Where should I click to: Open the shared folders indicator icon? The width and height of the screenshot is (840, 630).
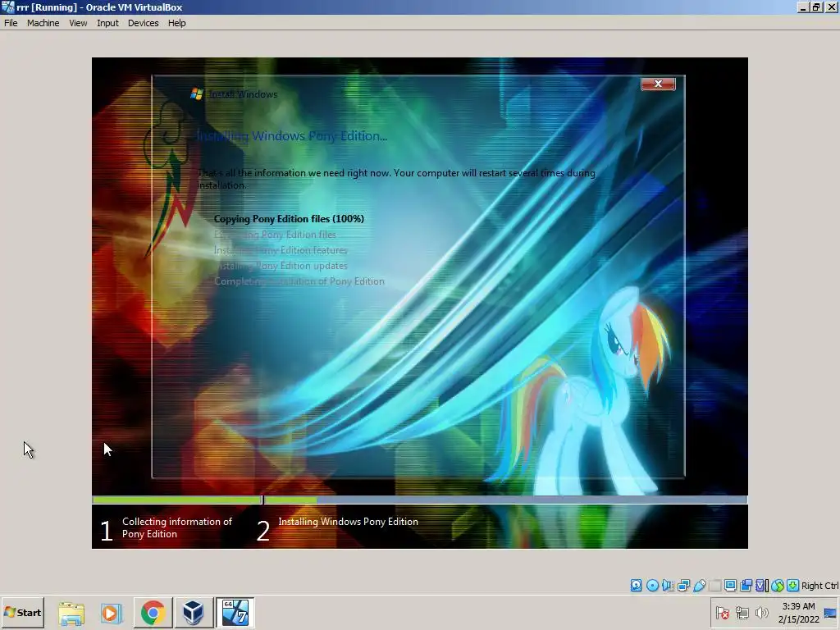(x=714, y=586)
